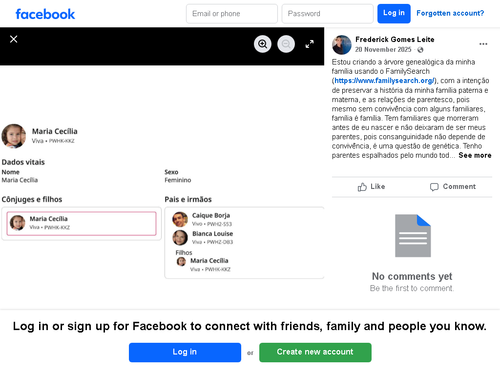Click Bianca Louise in Pais e irmãos
The height and width of the screenshot is (375, 500).
click(x=212, y=234)
